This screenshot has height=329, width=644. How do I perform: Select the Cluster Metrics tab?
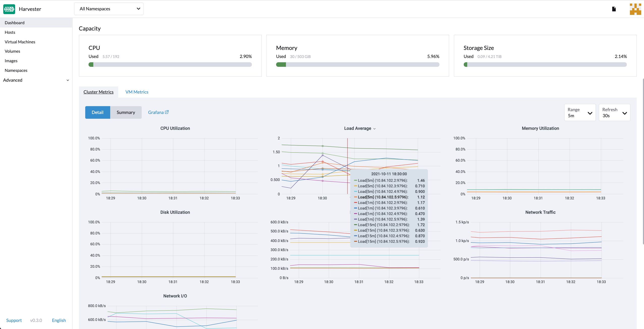(98, 92)
